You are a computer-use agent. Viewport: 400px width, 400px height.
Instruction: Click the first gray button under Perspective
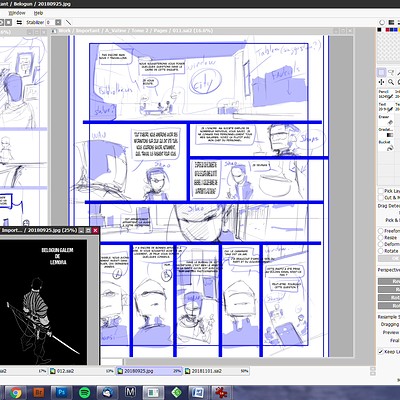(x=389, y=281)
